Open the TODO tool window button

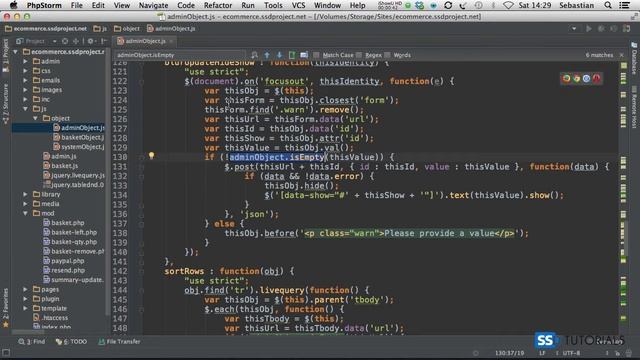point(72,342)
